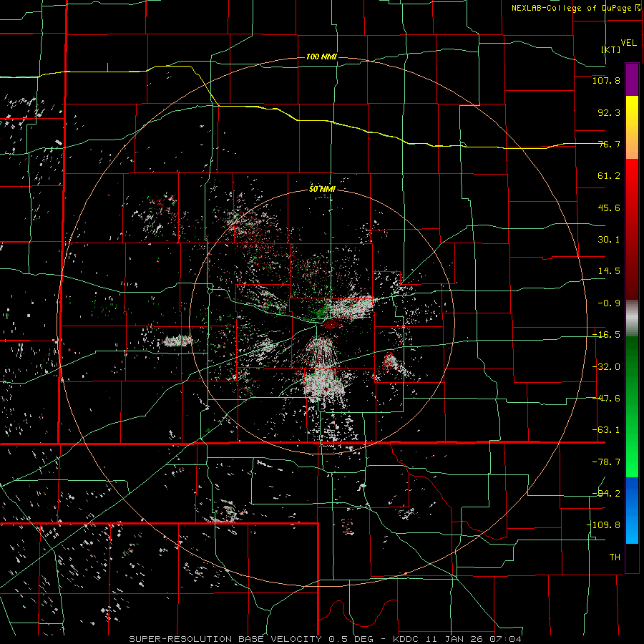Click the [KT] units label
This screenshot has height=644, width=644.
click(x=611, y=49)
